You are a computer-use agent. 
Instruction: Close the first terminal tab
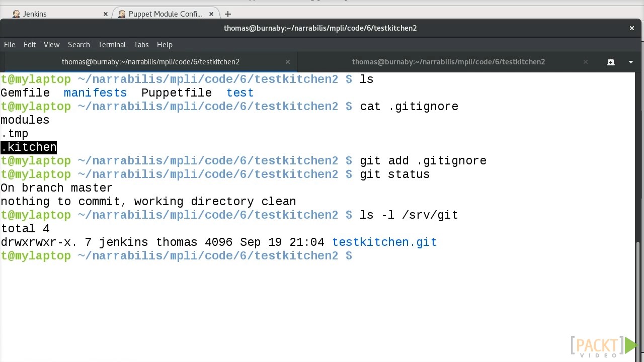tap(288, 62)
